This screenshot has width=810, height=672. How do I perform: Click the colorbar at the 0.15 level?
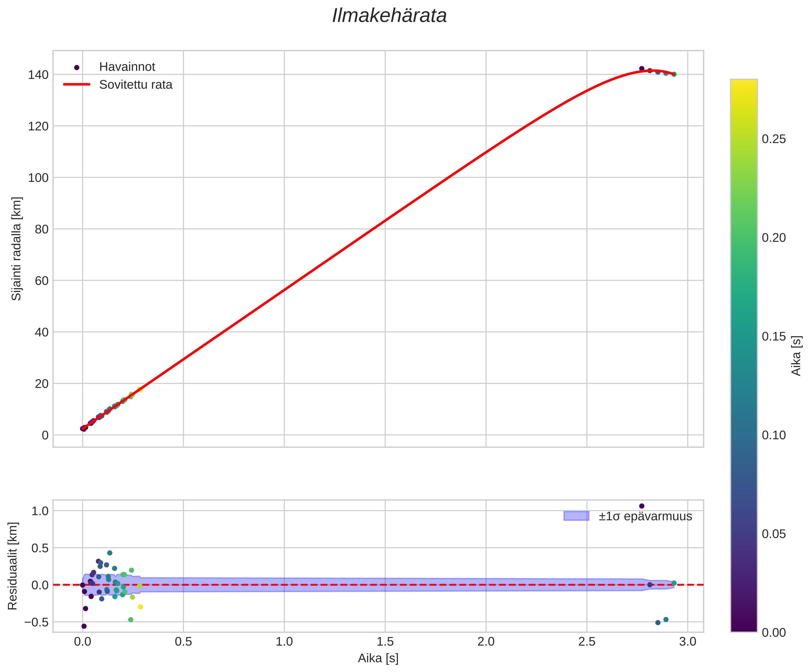click(744, 336)
